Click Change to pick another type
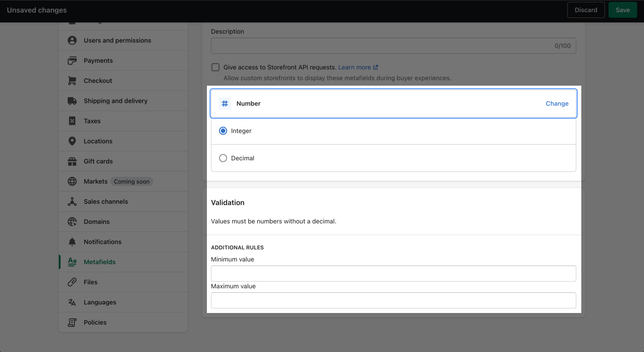The height and width of the screenshot is (352, 644). tap(557, 104)
